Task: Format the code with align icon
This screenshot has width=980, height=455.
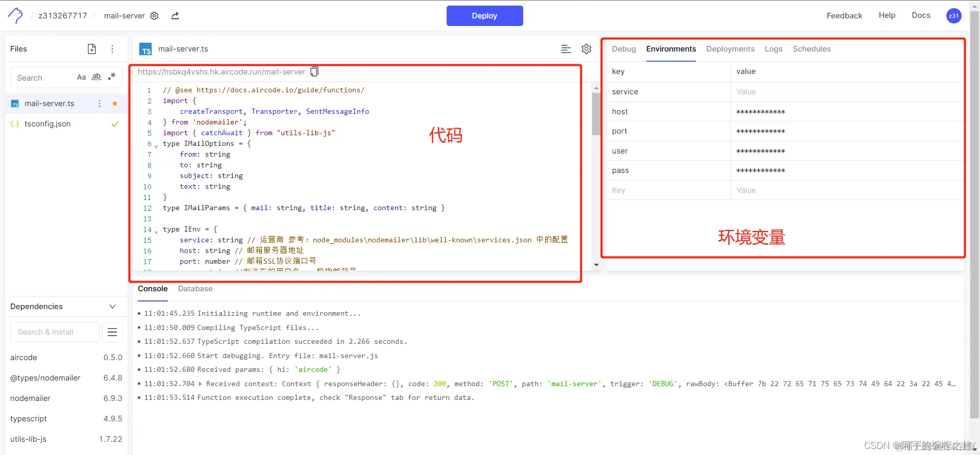Action: tap(566, 49)
